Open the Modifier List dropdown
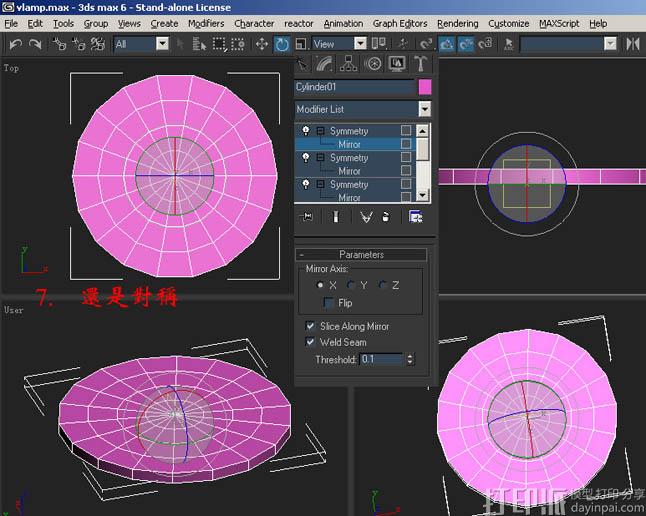The height and width of the screenshot is (516, 646). click(x=424, y=109)
